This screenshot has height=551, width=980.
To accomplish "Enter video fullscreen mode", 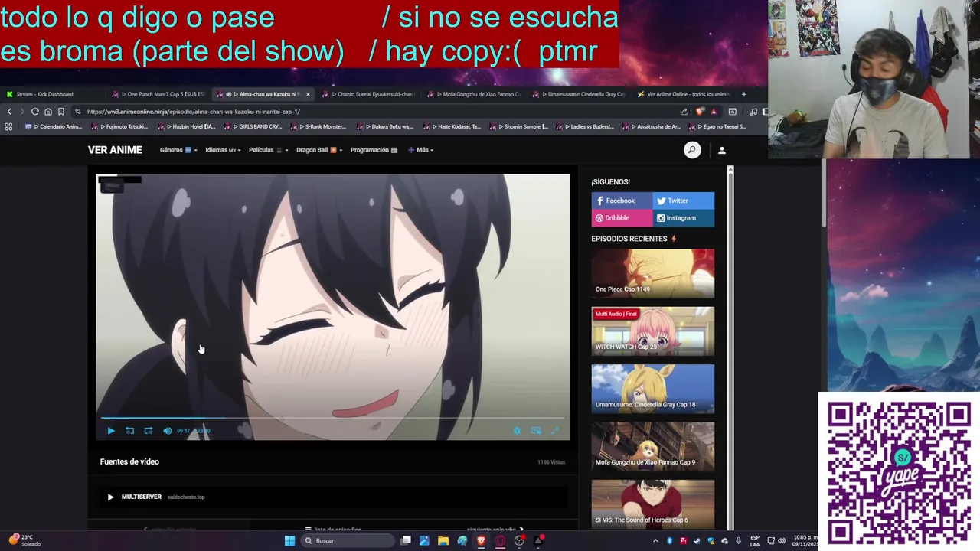I will (555, 431).
